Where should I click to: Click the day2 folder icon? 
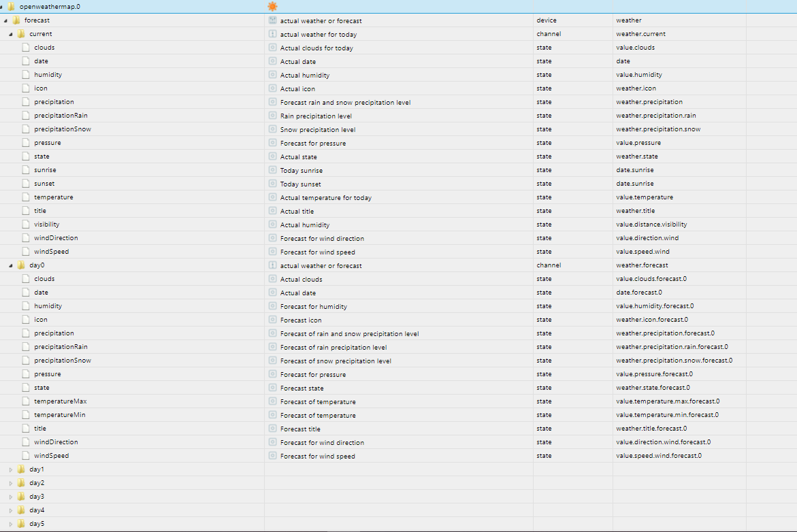[21, 483]
